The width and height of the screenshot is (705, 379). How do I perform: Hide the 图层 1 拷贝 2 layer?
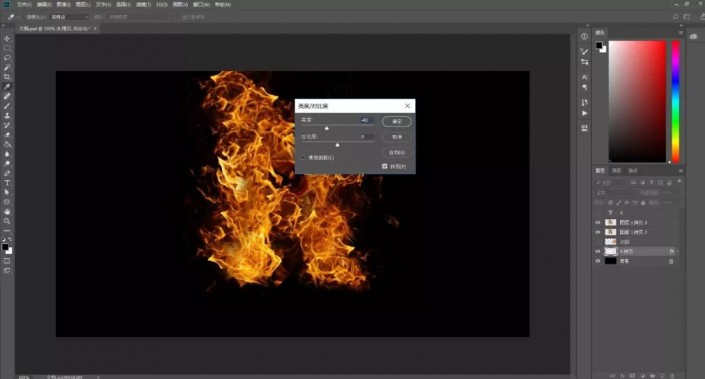598,232
